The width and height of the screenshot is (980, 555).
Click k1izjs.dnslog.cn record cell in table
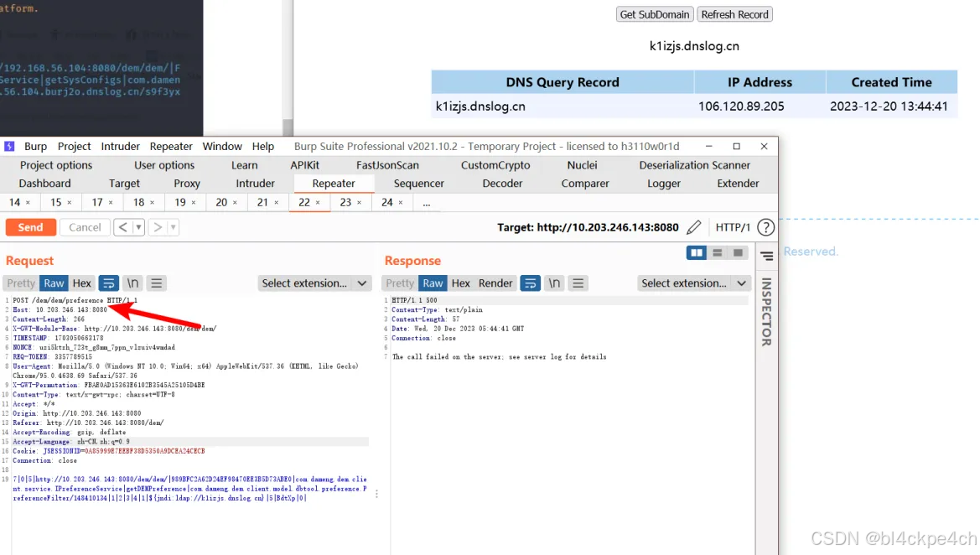click(563, 106)
